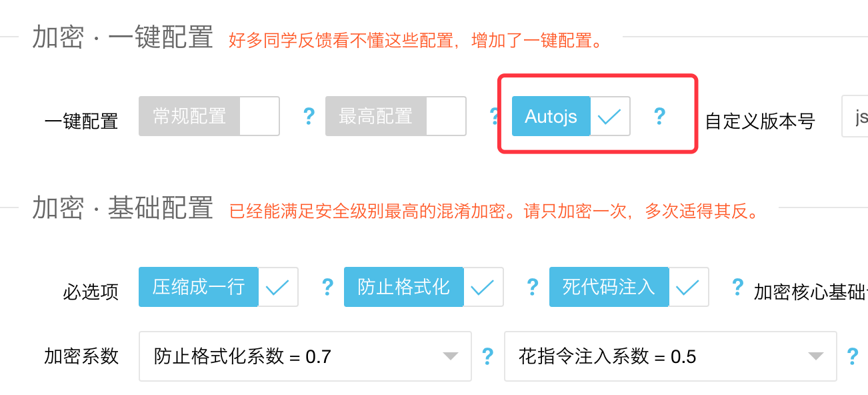
Task: View help for 防止格式化系数 dropdown
Action: click(487, 356)
